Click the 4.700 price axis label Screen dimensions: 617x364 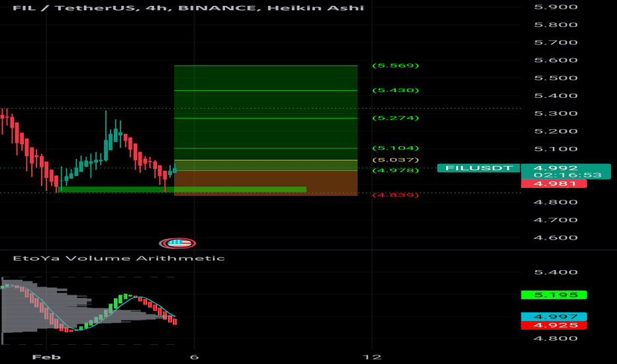pos(555,220)
